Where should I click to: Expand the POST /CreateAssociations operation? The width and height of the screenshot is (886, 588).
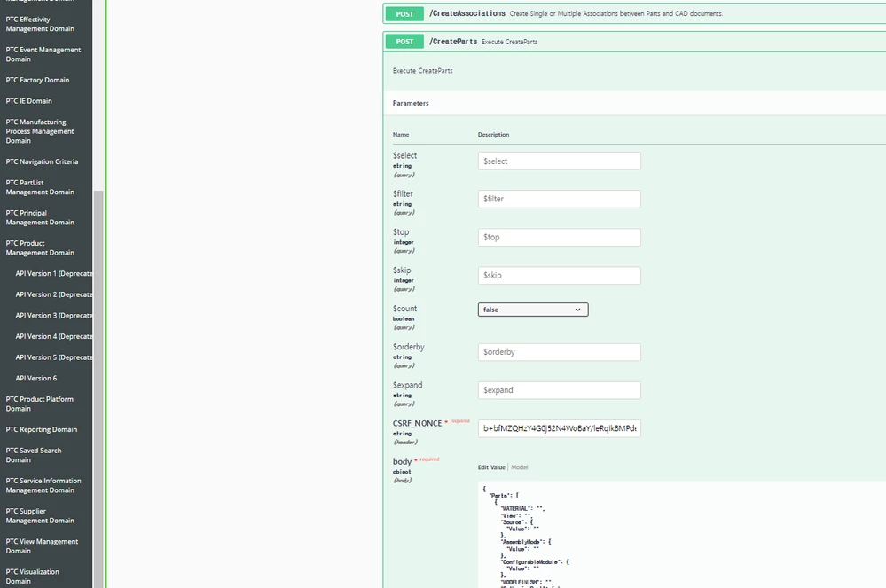click(634, 13)
